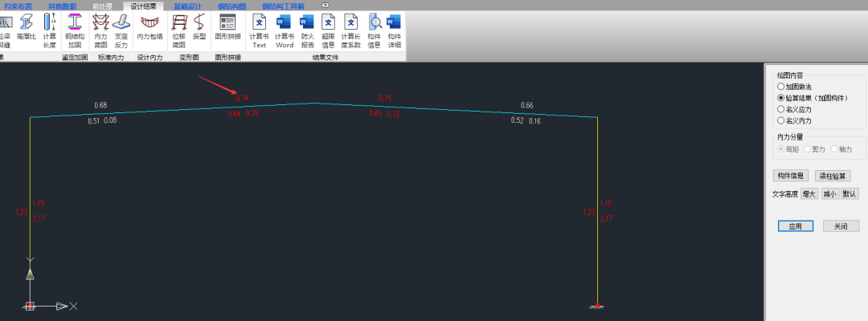Viewport: 868px width, 321px height.
Task: Click the 应用 button
Action: click(796, 226)
